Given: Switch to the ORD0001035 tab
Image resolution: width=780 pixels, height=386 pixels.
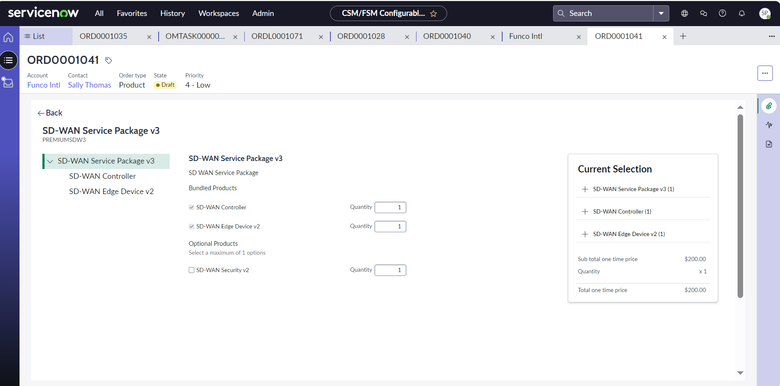Looking at the screenshot, I should tap(103, 36).
